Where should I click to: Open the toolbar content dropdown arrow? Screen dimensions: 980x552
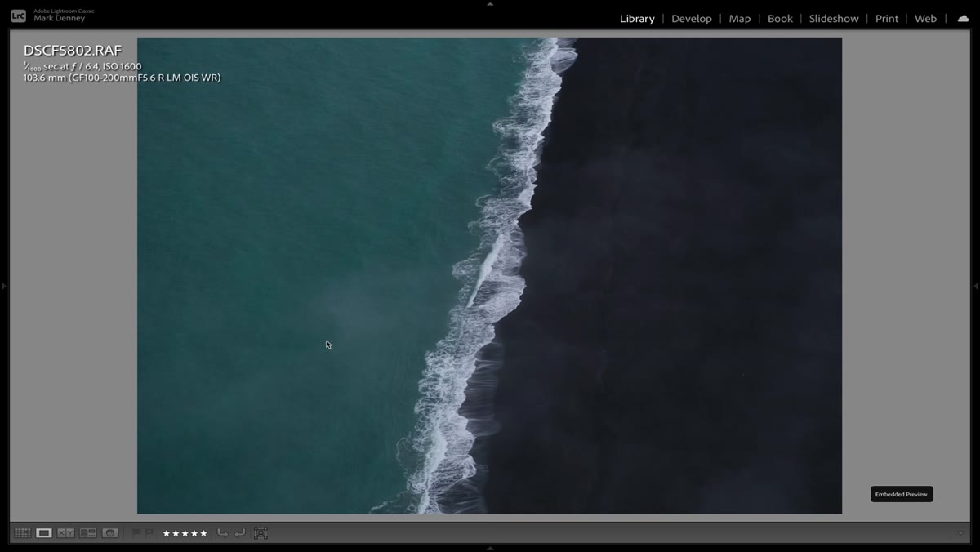pos(960,533)
